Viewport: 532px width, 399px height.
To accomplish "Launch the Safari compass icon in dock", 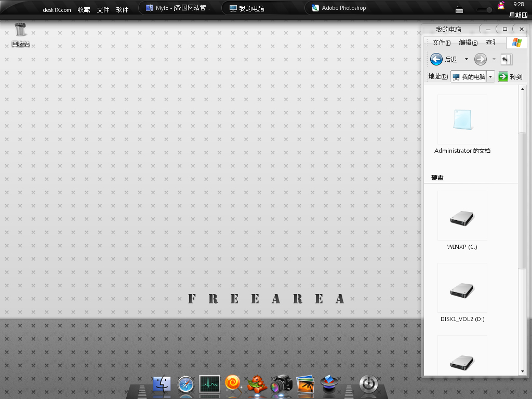I will [185, 384].
